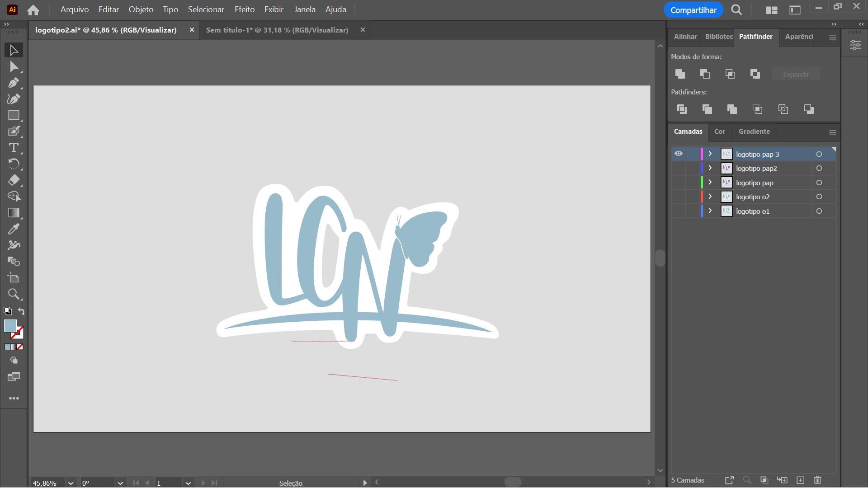Switch to Sem título-1 document tab
This screenshot has height=488, width=868.
coord(277,30)
